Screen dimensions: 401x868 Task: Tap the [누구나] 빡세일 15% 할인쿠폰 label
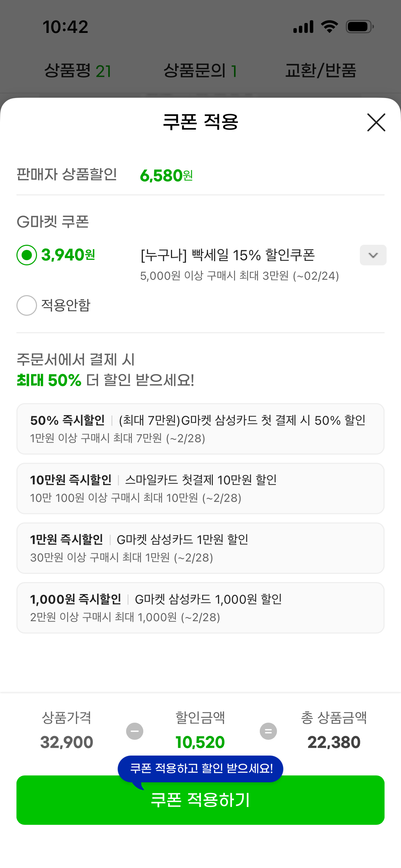[228, 255]
